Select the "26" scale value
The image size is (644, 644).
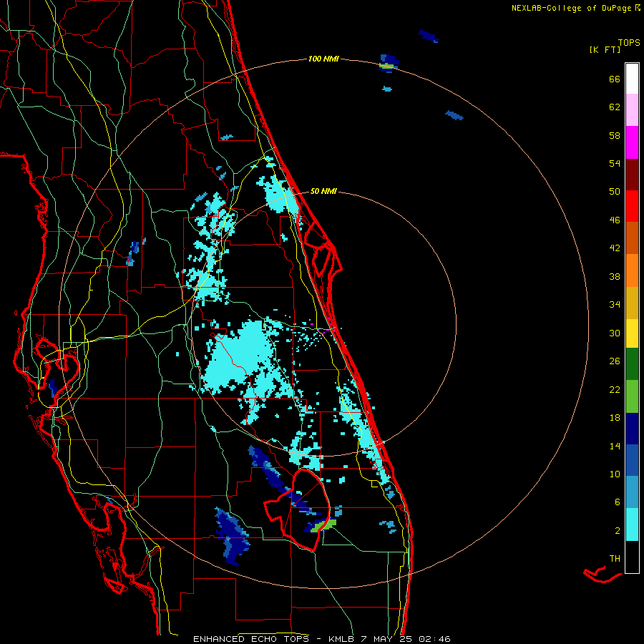pos(615,361)
